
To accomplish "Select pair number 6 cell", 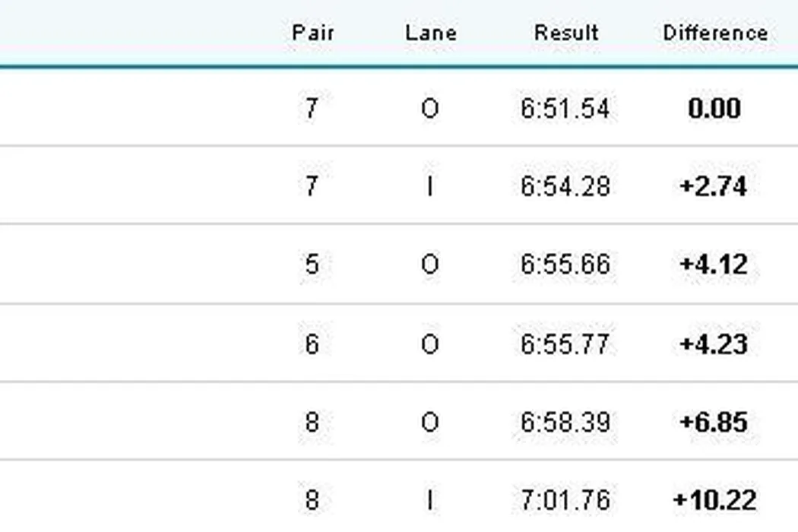I will [x=312, y=344].
